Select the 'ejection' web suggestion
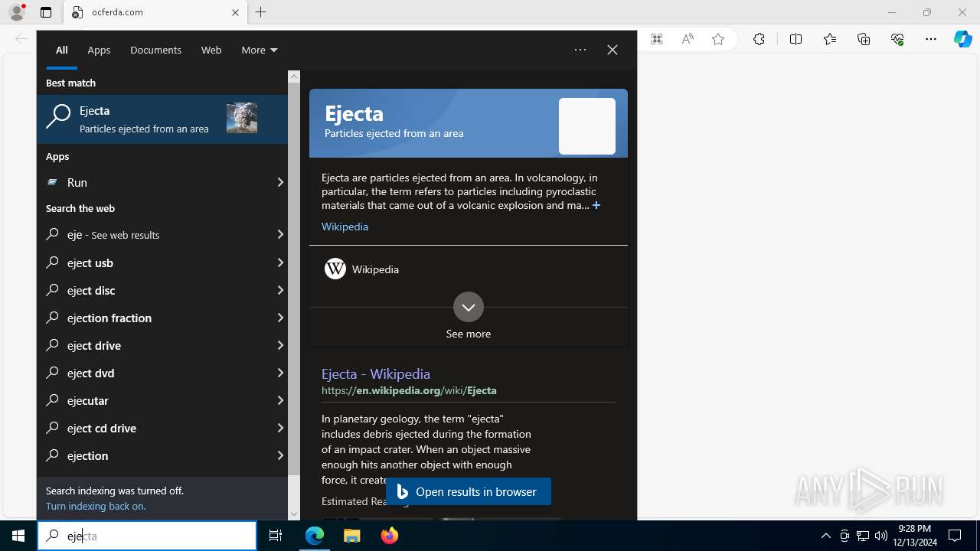The image size is (980, 551). (153, 455)
